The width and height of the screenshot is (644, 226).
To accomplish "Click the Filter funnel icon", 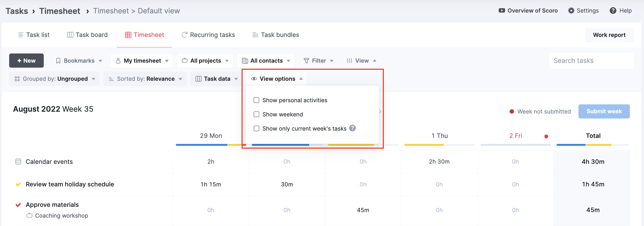I will 306,61.
